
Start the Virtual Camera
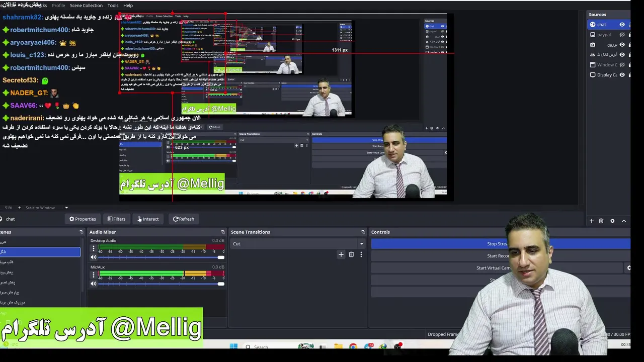(496, 268)
